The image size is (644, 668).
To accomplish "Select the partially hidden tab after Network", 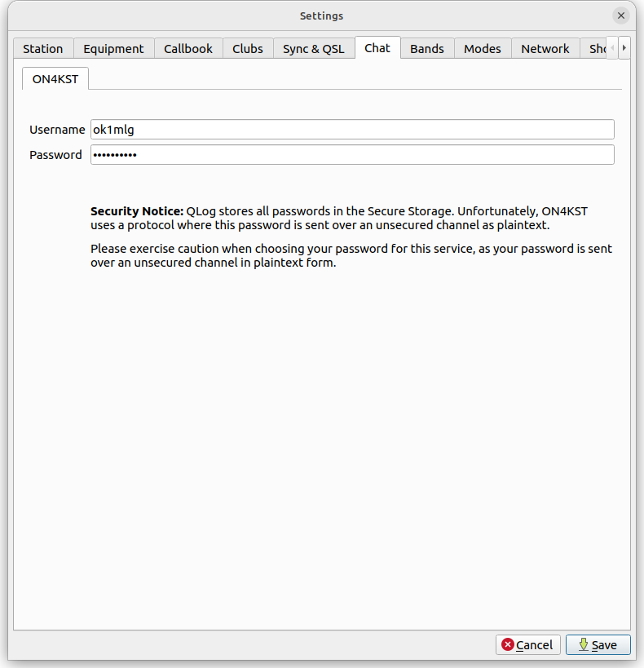I will 596,49.
